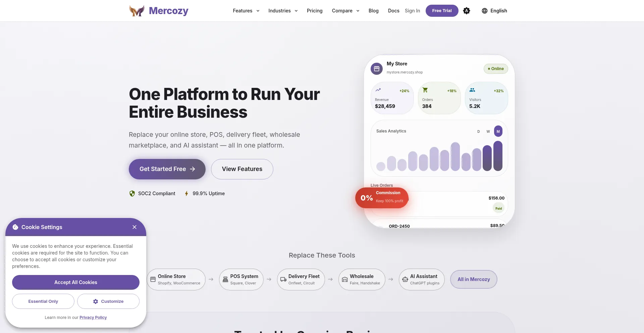Click the Visitors people icon
Viewport: 644px width, 333px height.
[x=472, y=90]
